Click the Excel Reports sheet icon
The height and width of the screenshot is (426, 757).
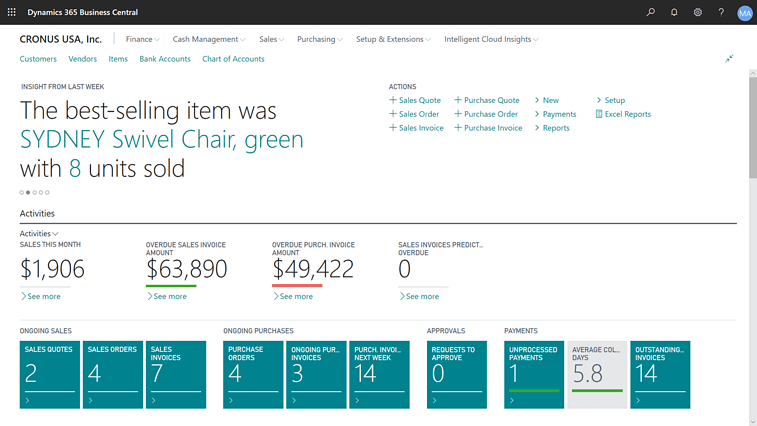click(599, 114)
